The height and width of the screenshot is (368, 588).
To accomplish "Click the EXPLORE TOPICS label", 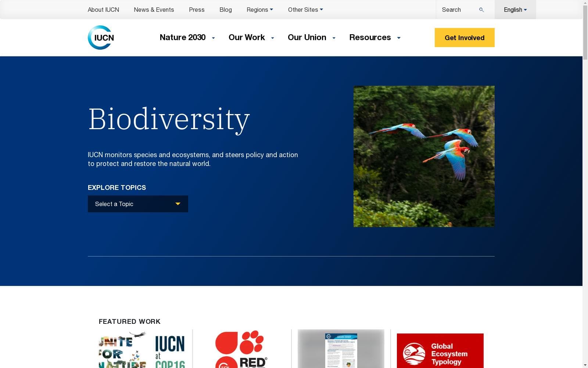I will [117, 188].
